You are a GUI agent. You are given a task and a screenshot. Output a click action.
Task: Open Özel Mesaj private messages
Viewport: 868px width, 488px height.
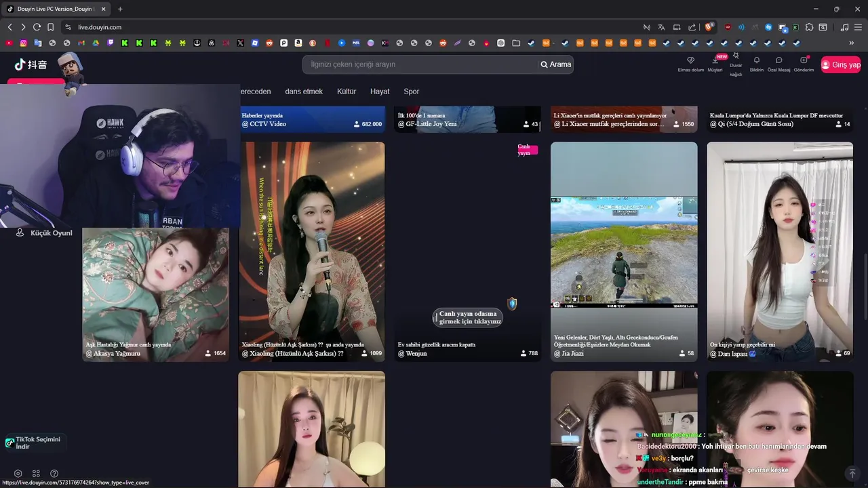pos(778,64)
